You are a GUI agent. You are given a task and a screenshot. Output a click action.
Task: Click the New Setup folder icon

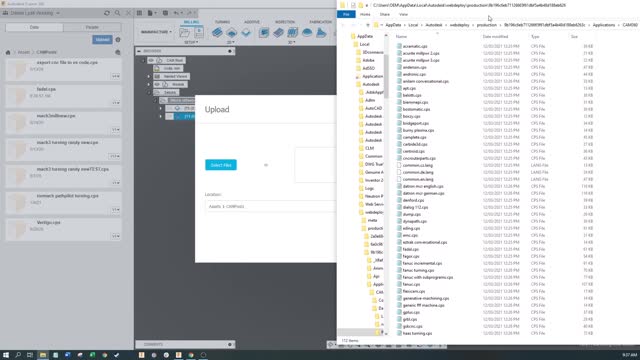pyautogui.click(x=184, y=32)
